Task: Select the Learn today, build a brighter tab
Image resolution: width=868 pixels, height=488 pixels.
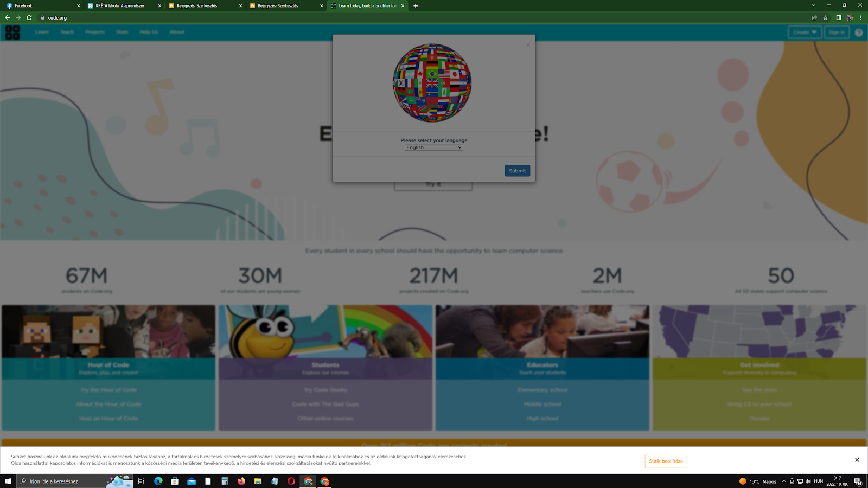Action: point(367,6)
